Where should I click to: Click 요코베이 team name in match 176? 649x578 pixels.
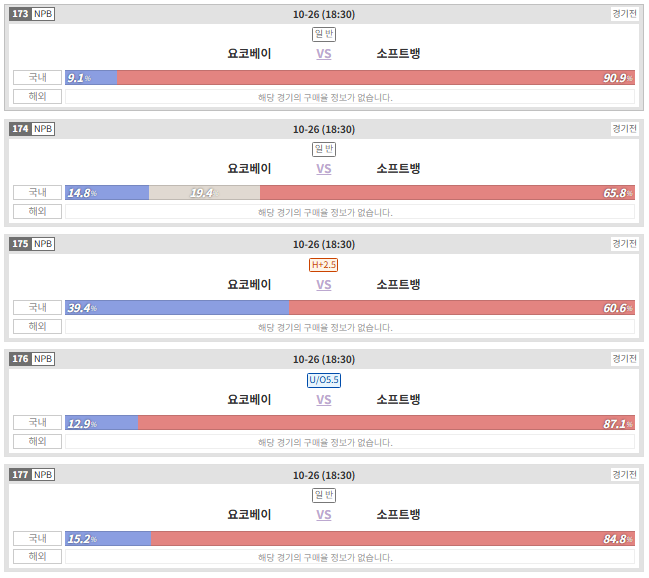pyautogui.click(x=249, y=400)
